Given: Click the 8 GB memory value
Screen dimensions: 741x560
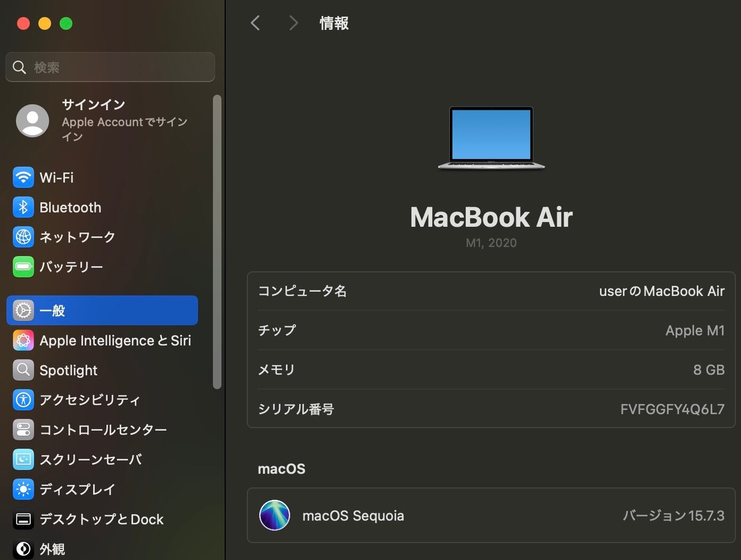Looking at the screenshot, I should click(x=709, y=369).
